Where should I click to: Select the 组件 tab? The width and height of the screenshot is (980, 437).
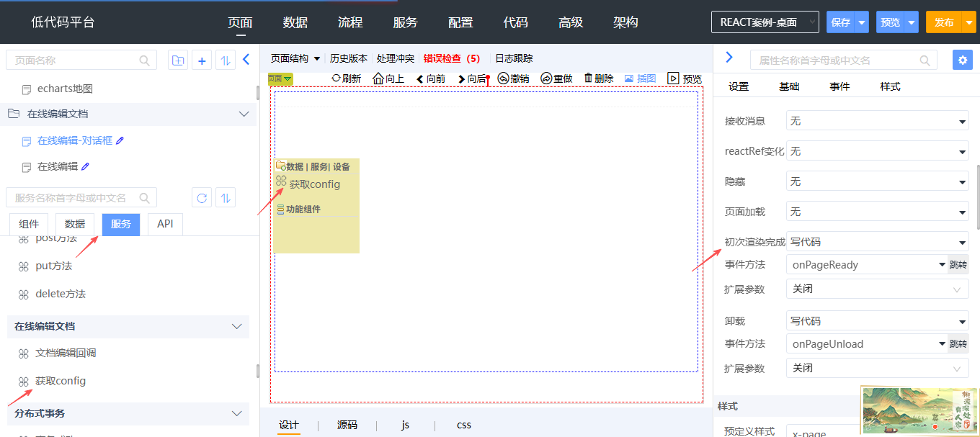click(29, 225)
